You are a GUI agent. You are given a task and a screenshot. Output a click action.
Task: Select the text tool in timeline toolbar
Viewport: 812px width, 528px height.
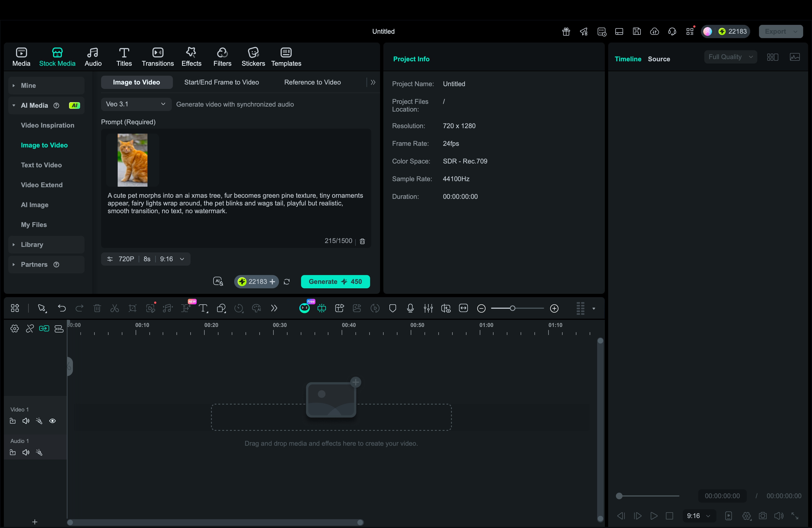pyautogui.click(x=203, y=308)
